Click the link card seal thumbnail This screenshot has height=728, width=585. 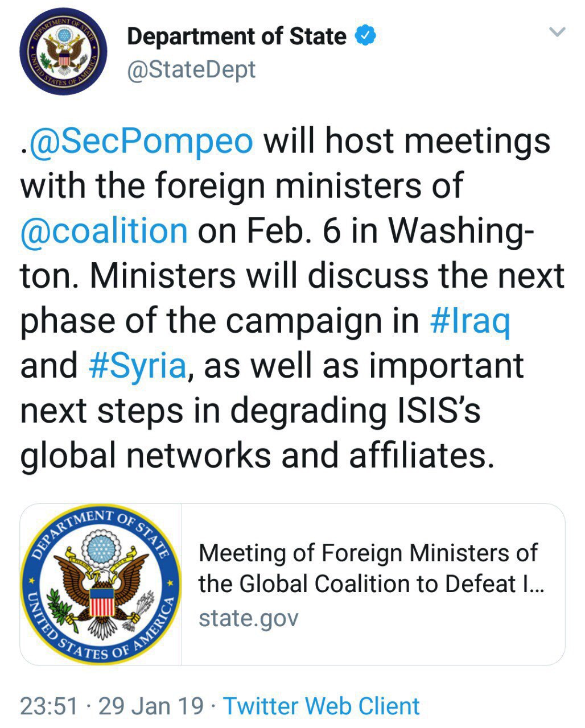(x=101, y=584)
